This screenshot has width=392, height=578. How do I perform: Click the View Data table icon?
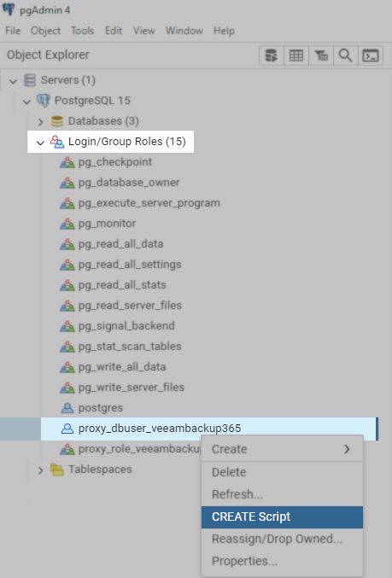tap(296, 55)
